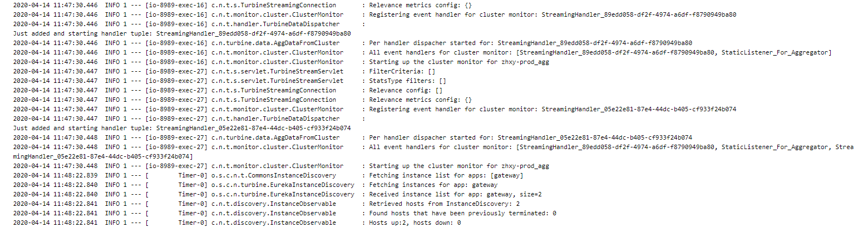Click 'Just added and starting handler tuple' line for StreamingHandler_89edd058
Image resolution: width=868 pixels, height=237 pixels.
(181, 33)
